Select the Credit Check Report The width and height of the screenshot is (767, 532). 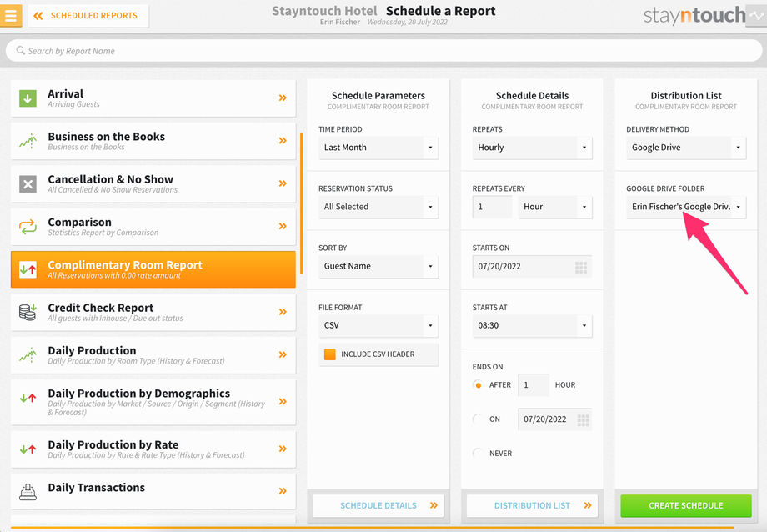pyautogui.click(x=153, y=312)
